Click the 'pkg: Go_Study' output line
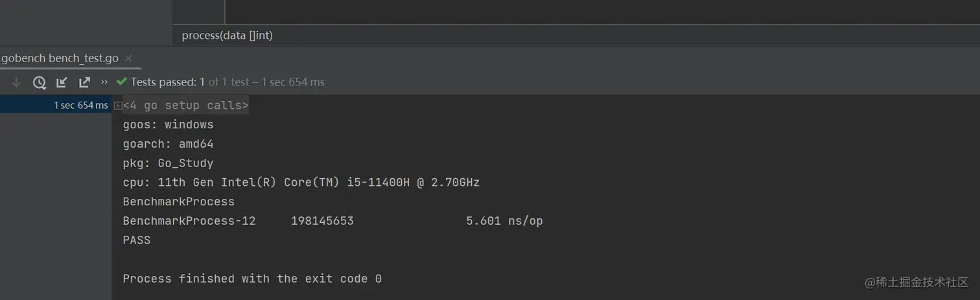Image resolution: width=980 pixels, height=300 pixels. (169, 163)
